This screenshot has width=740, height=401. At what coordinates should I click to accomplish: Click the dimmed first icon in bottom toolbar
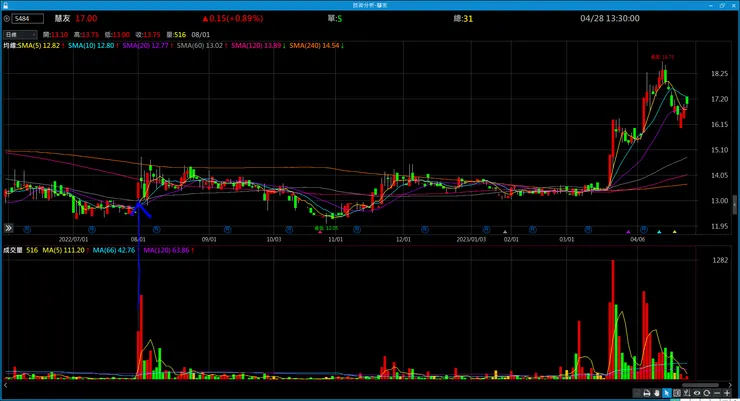(637, 393)
